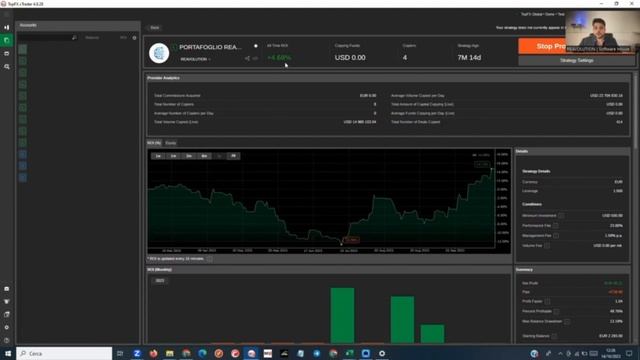Click info icon beside ROI update note
The height and width of the screenshot is (360, 640).
(x=209, y=259)
